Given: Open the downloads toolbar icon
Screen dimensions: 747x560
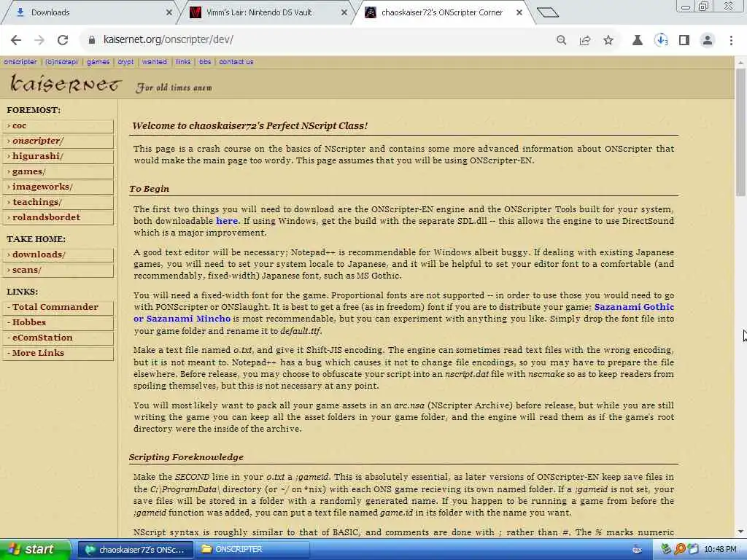Looking at the screenshot, I should click(x=661, y=40).
